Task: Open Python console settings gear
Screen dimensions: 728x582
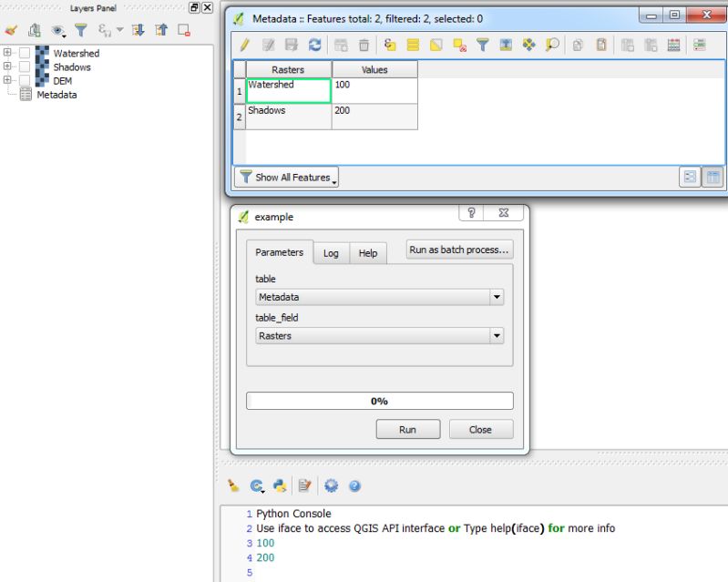Action: point(331,486)
